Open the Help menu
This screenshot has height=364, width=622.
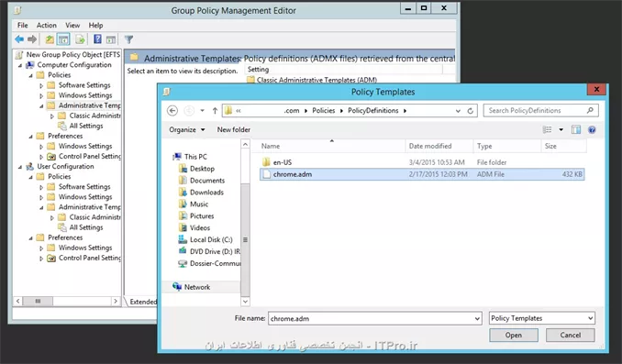tap(95, 25)
